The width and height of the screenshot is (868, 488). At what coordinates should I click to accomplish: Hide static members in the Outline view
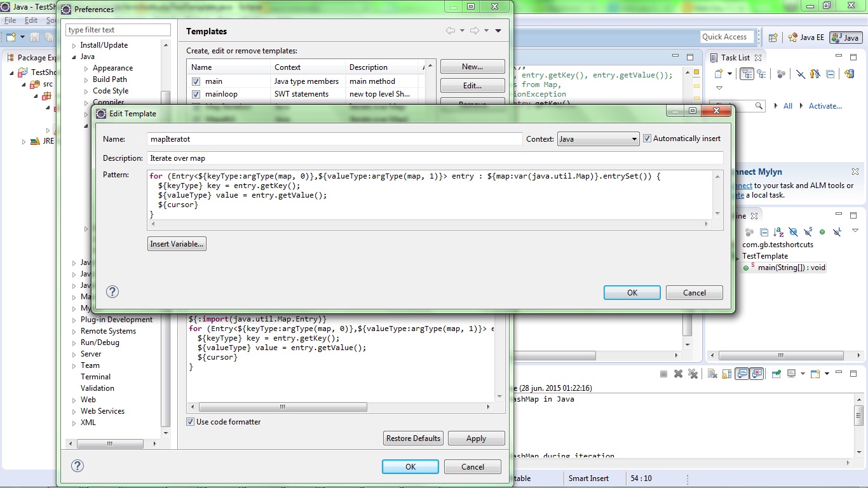tap(807, 231)
